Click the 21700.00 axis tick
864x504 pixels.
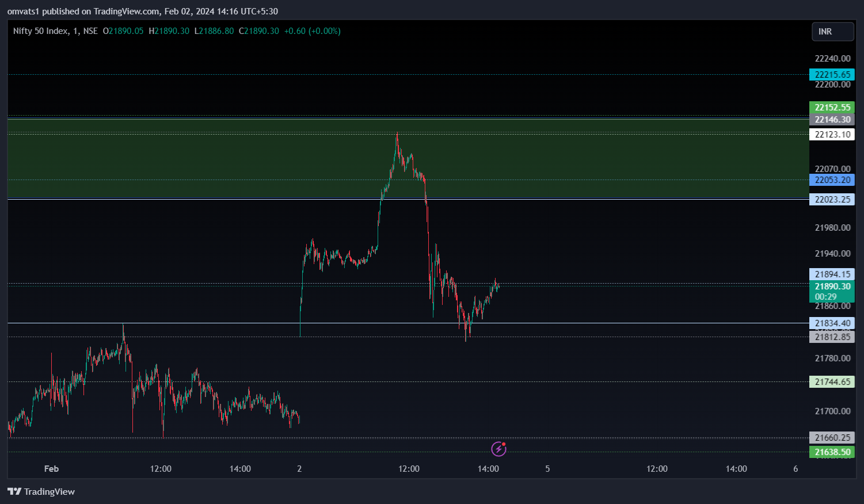click(832, 411)
